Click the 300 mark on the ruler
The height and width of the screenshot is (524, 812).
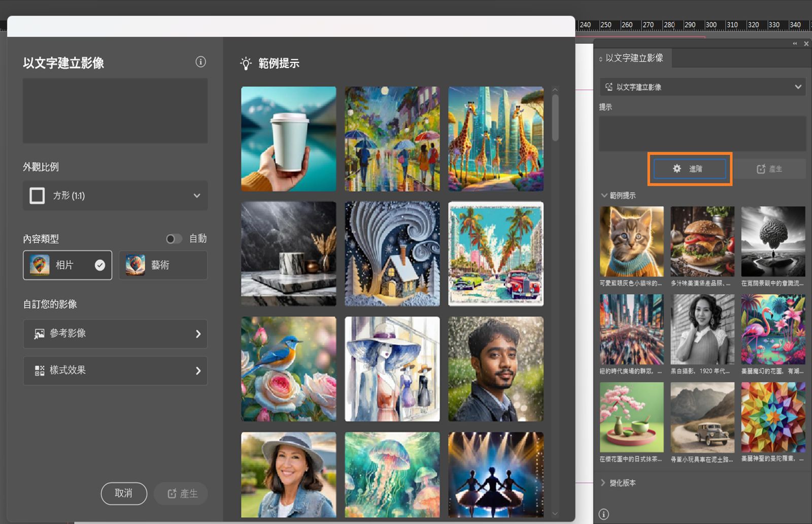coord(711,24)
